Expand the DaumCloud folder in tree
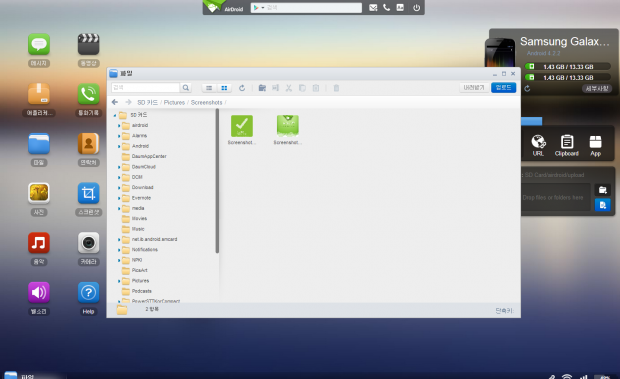The height and width of the screenshot is (379, 620). (x=119, y=167)
